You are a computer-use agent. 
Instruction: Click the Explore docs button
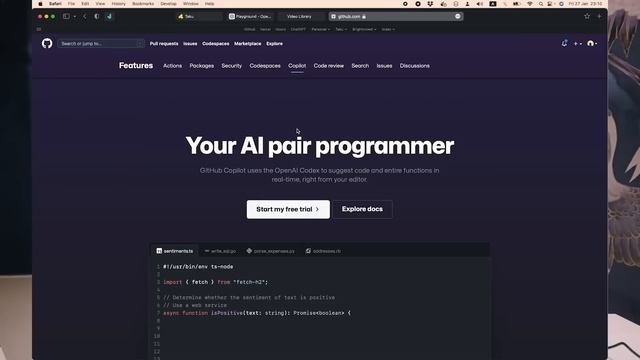click(362, 209)
